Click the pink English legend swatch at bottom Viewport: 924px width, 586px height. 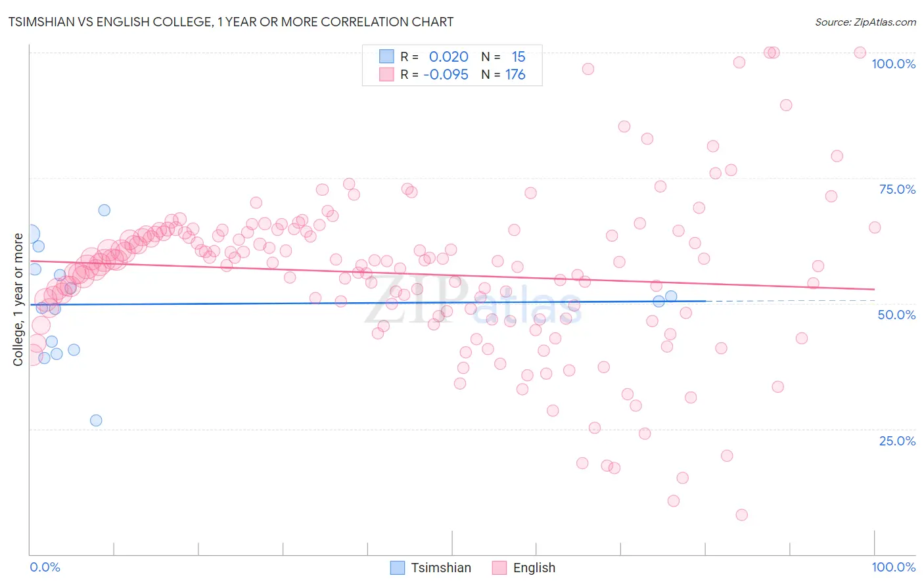tap(499, 568)
